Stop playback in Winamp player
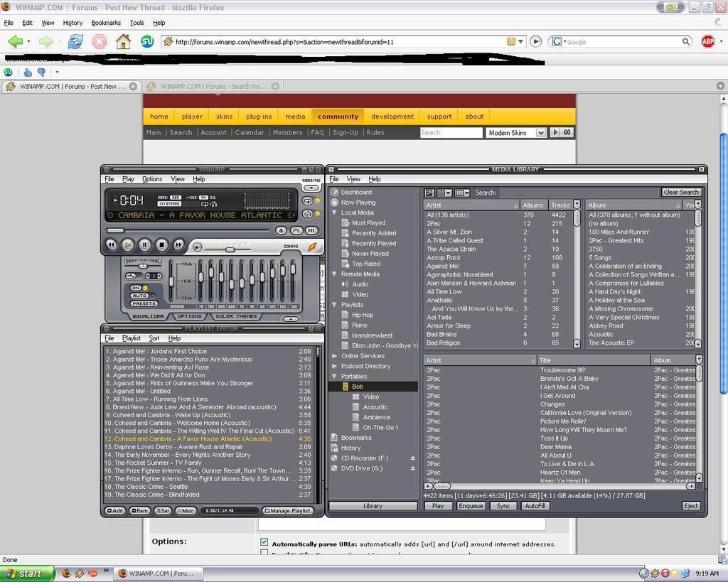 (161, 244)
